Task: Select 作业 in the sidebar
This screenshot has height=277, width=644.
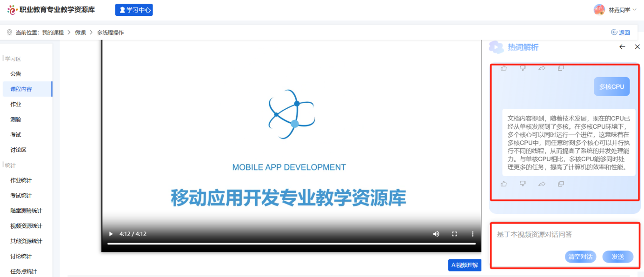Action: pos(16,104)
